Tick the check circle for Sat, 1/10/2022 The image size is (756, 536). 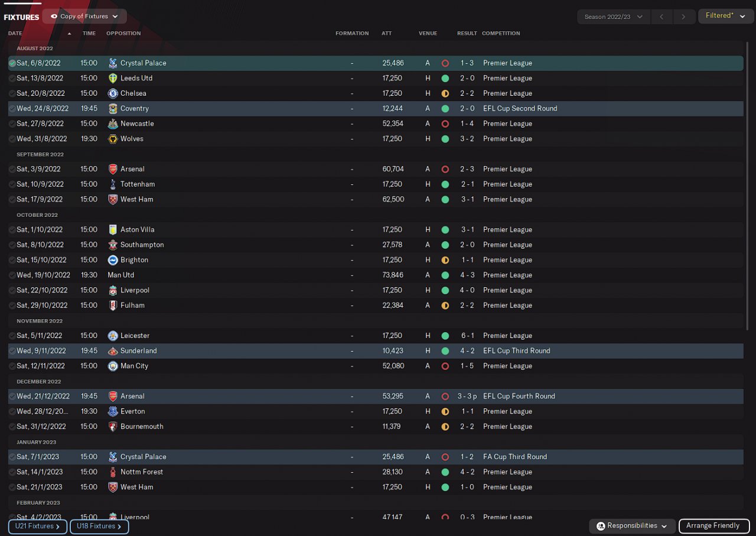(x=12, y=230)
